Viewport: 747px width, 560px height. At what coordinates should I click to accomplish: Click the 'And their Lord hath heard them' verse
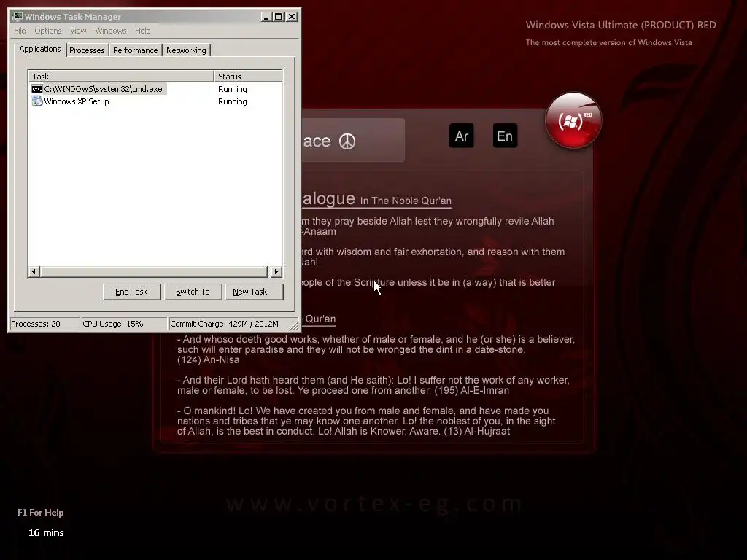point(373,385)
